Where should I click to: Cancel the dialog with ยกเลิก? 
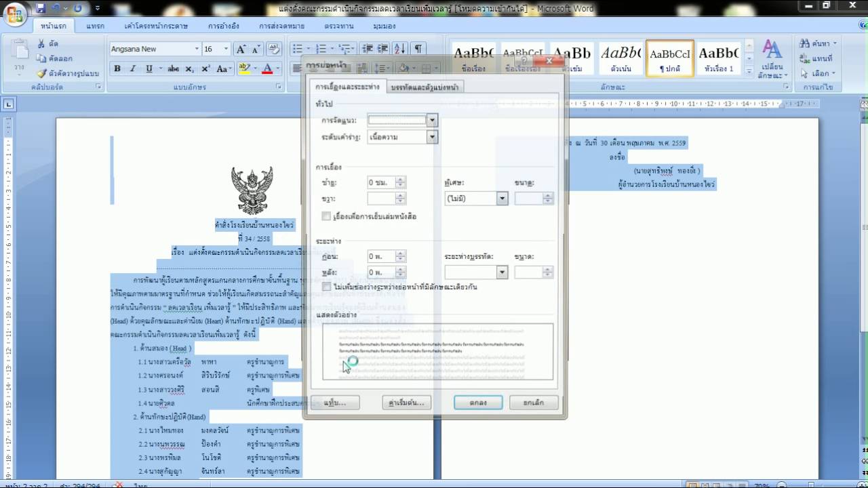click(x=534, y=403)
